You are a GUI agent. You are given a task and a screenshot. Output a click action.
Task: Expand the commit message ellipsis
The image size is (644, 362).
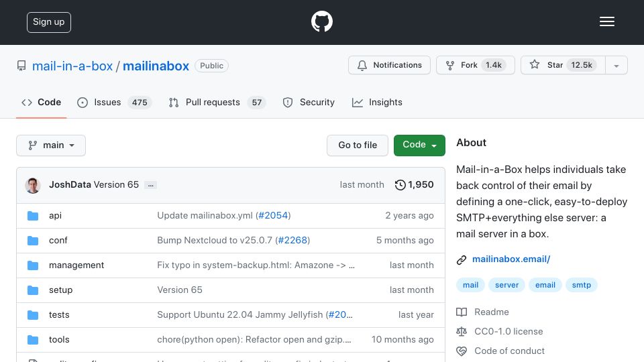click(151, 186)
